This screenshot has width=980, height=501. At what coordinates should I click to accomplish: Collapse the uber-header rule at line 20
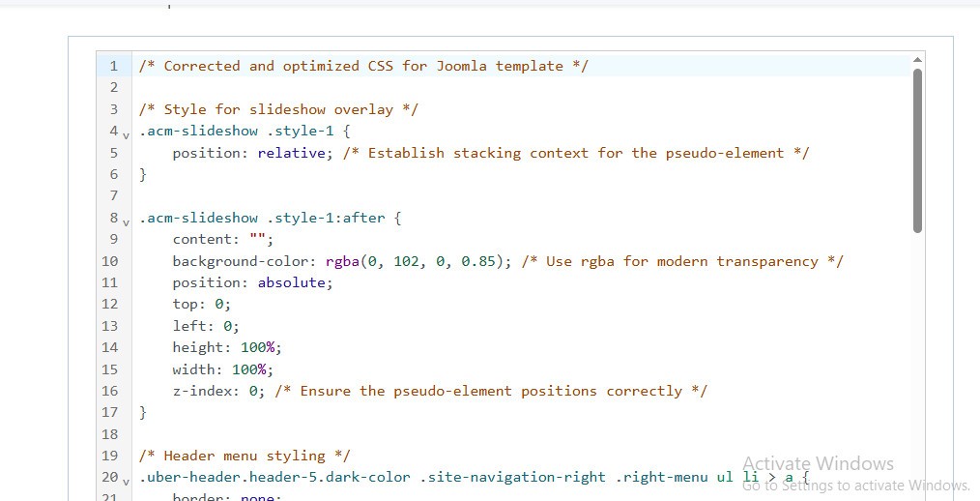(126, 480)
